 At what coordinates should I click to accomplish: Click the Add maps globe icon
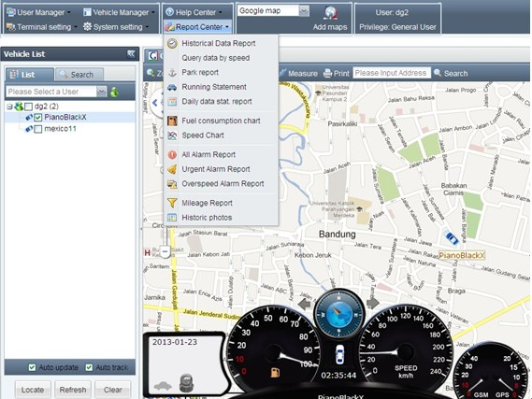pyautogui.click(x=330, y=13)
